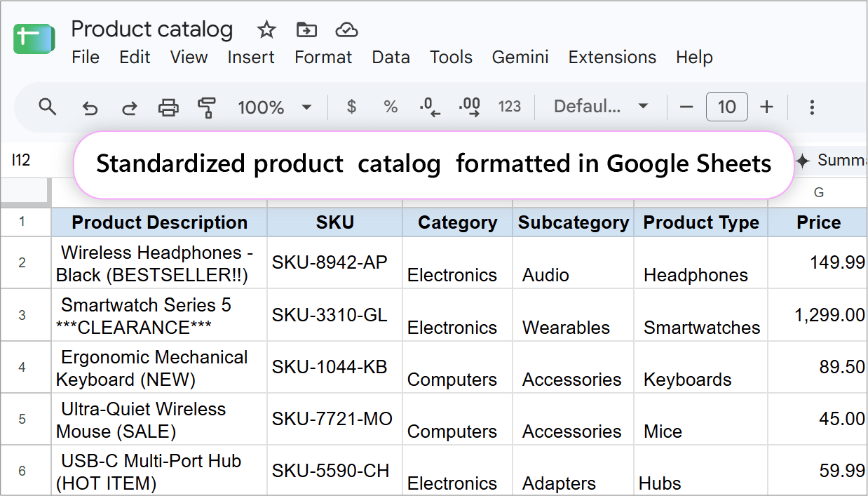
Task: Increase decimal places
Action: coord(469,107)
